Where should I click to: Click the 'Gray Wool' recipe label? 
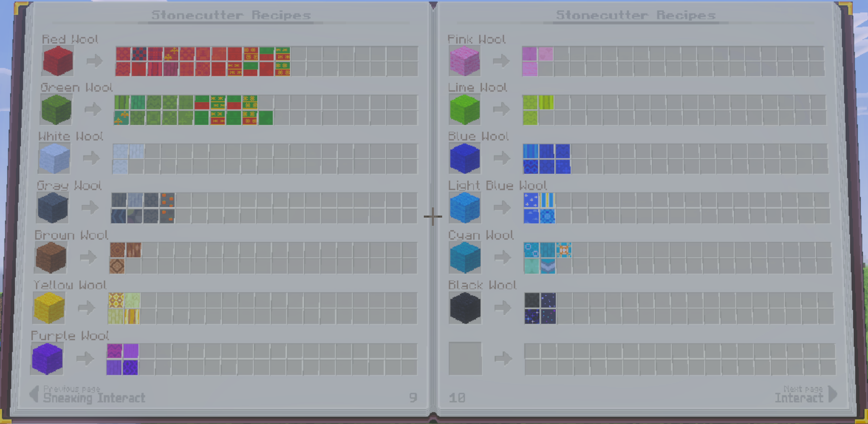(69, 185)
